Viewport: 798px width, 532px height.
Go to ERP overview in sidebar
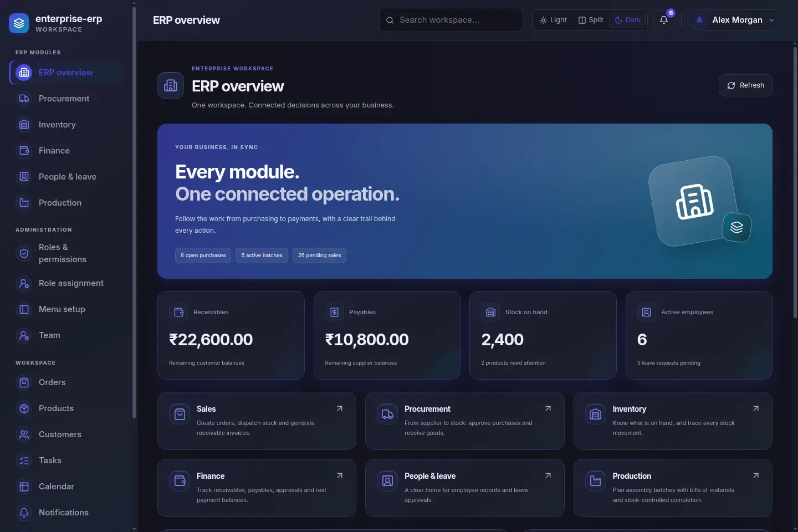tap(66, 73)
